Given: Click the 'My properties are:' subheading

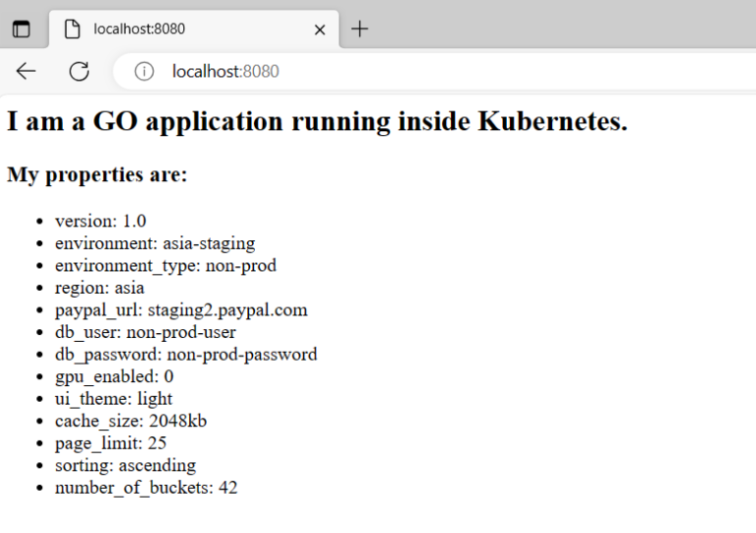Looking at the screenshot, I should coord(96,175).
